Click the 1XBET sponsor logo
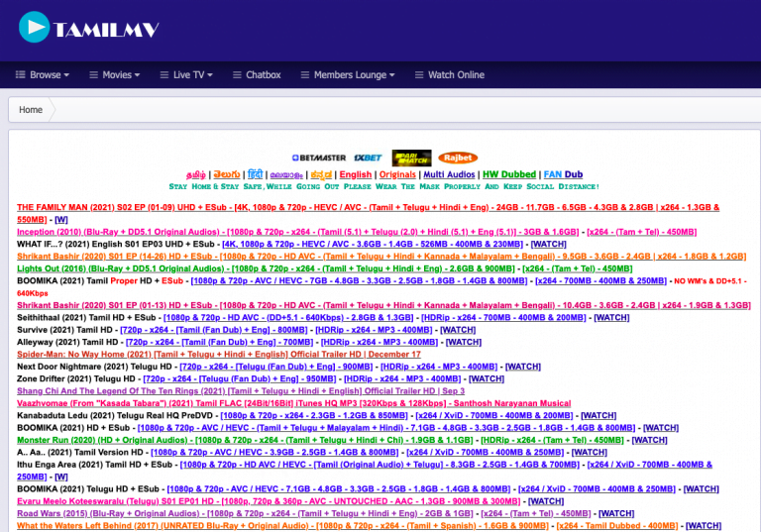This screenshot has width=761, height=532. 368,158
